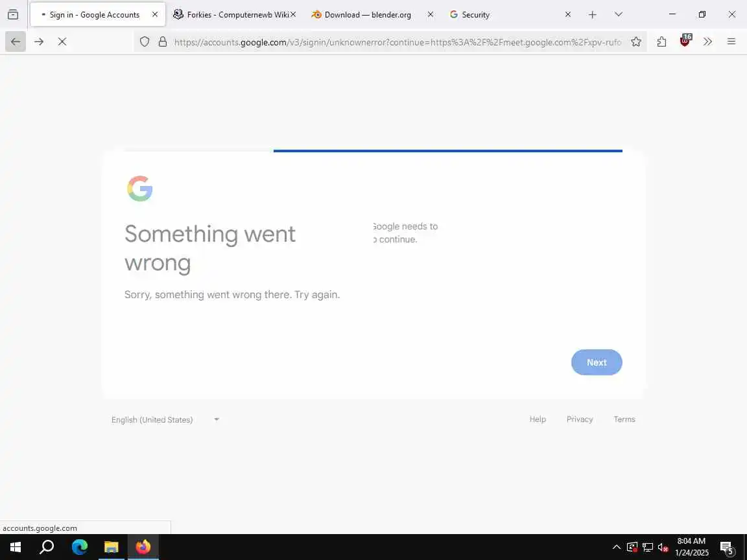The height and width of the screenshot is (560, 747).
Task: Expand the list all tabs chevron
Action: point(619,14)
